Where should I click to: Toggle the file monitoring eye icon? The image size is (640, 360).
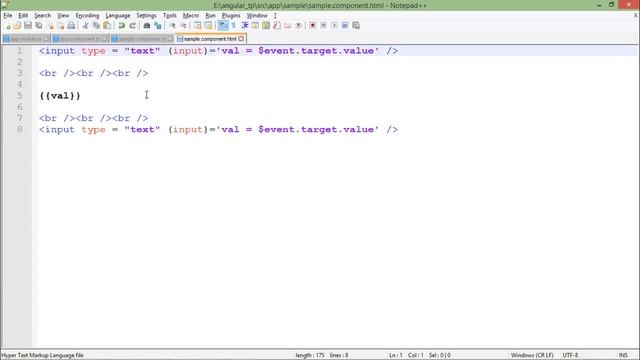coord(299,26)
